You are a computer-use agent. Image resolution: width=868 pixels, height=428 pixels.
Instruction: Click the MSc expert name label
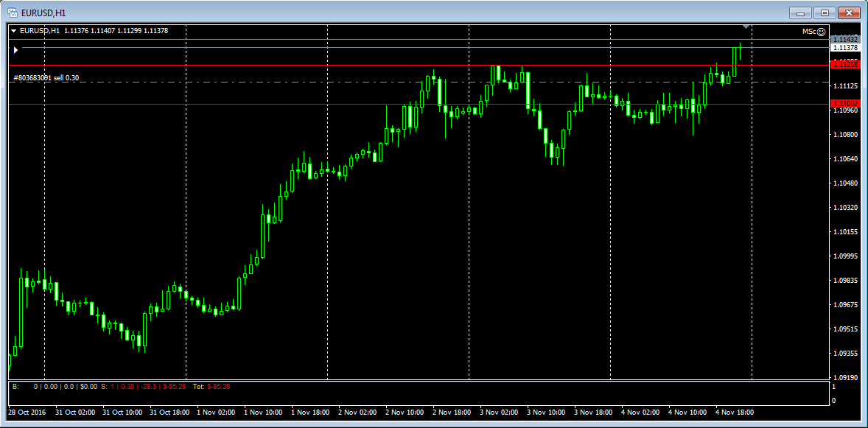809,32
